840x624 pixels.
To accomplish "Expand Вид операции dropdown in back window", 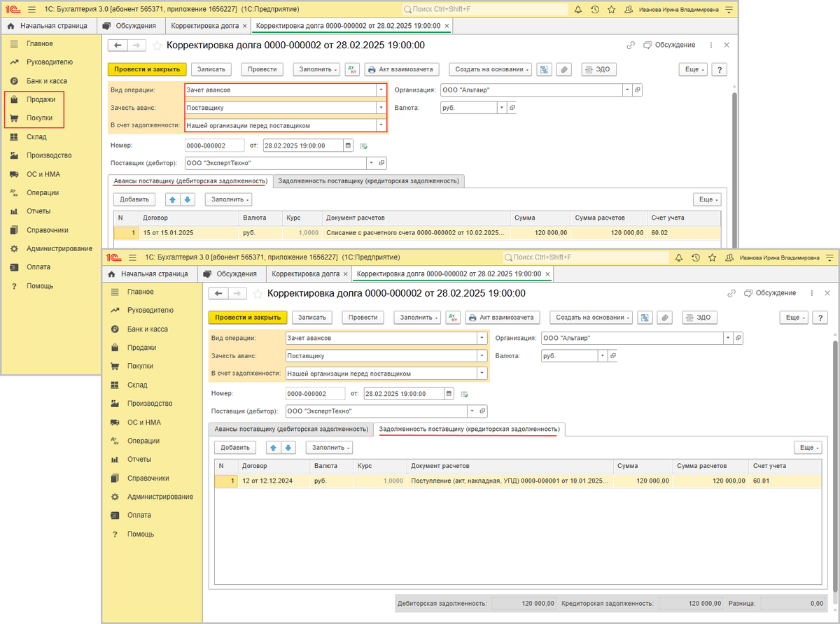I will point(381,90).
